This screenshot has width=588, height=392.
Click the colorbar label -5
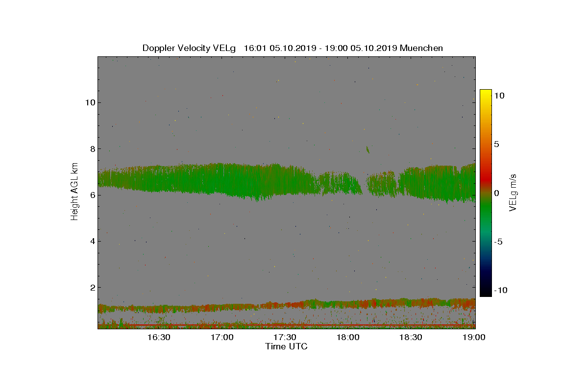498,242
